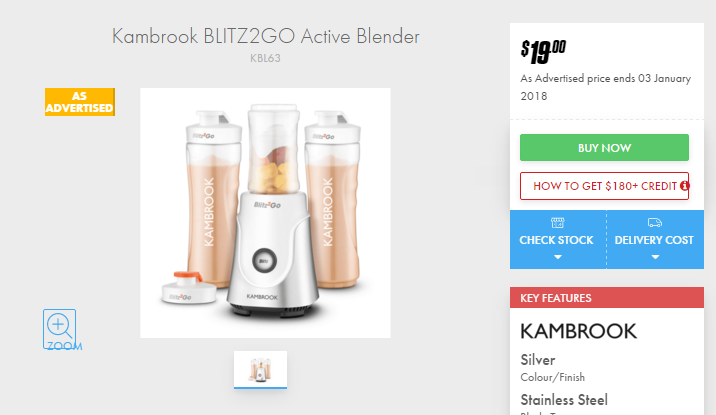Click the As Advertised yellow badge
Viewport: 716px width, 415px height.
coord(80,102)
